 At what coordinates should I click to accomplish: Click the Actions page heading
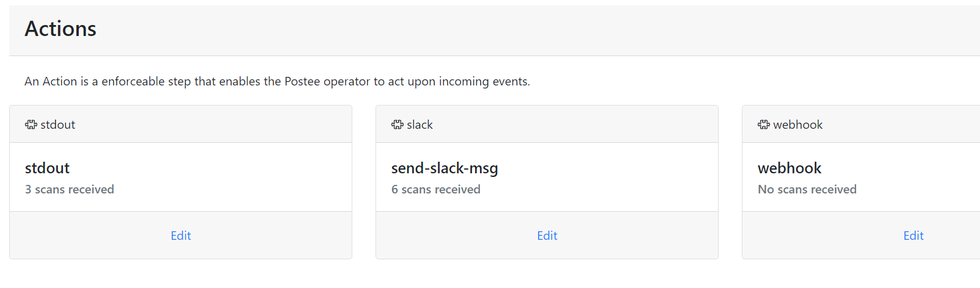(60, 29)
